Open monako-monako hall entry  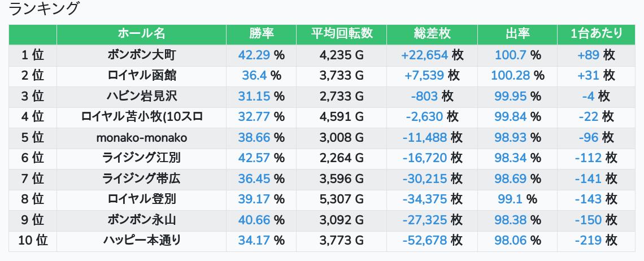tap(141, 137)
